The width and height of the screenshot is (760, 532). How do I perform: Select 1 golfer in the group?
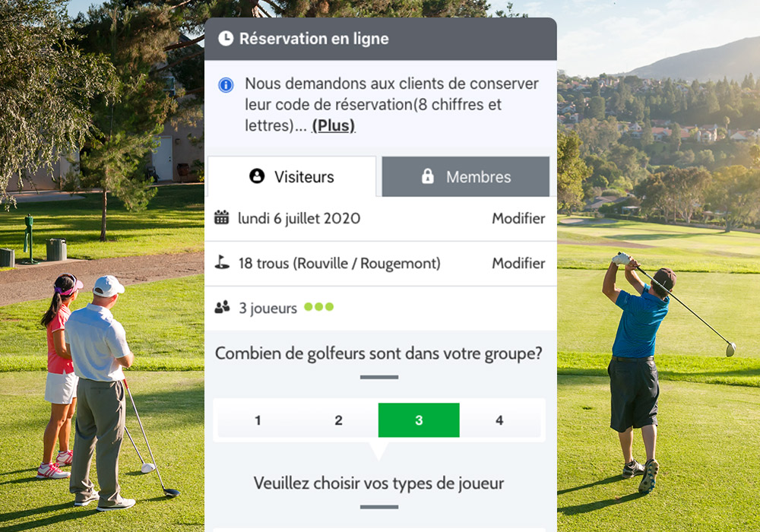pyautogui.click(x=258, y=420)
